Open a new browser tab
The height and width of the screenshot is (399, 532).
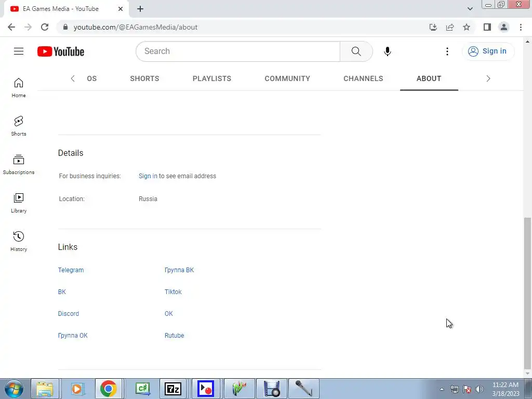click(140, 9)
